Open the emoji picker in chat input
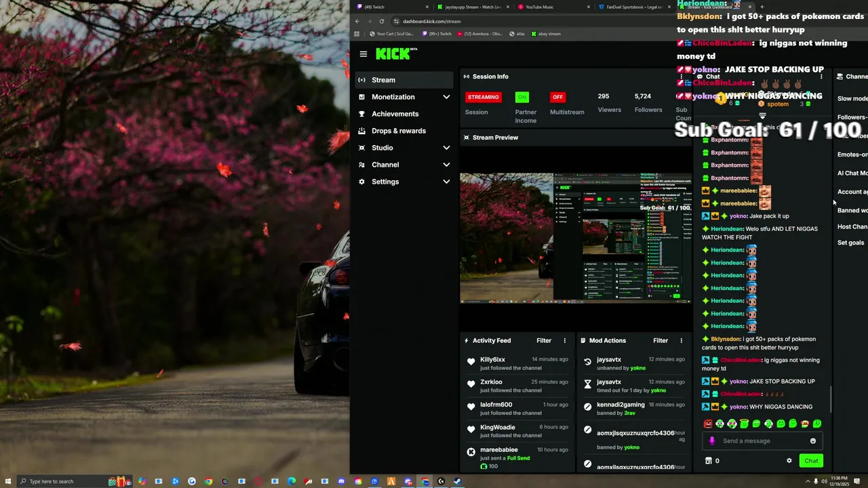 point(812,441)
